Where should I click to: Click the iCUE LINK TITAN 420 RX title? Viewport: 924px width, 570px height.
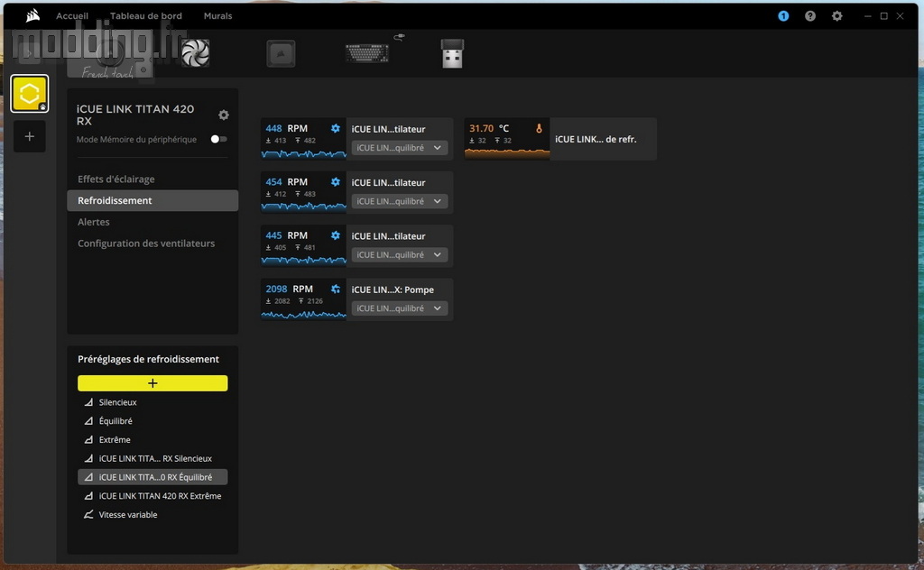135,115
